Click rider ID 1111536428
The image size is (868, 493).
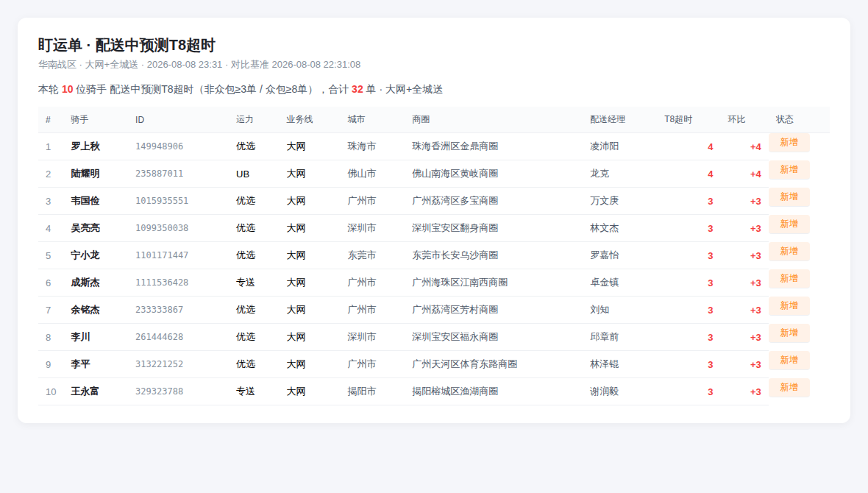(x=162, y=283)
